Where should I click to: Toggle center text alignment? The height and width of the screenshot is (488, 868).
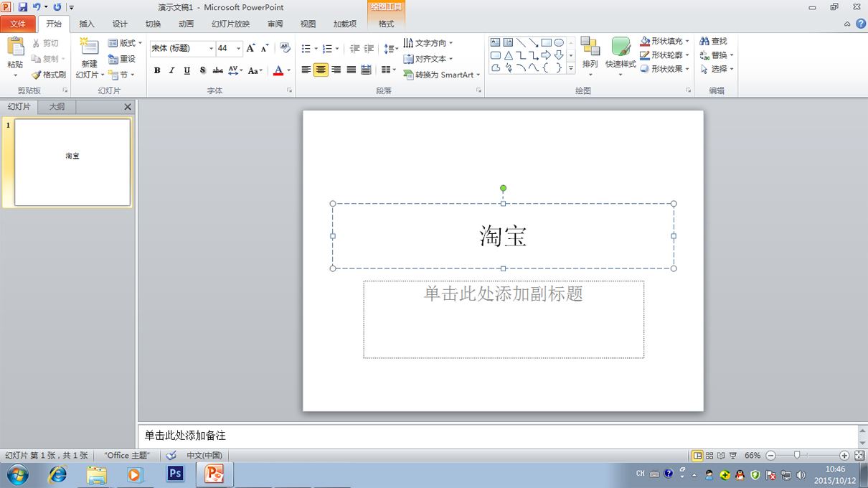click(321, 70)
